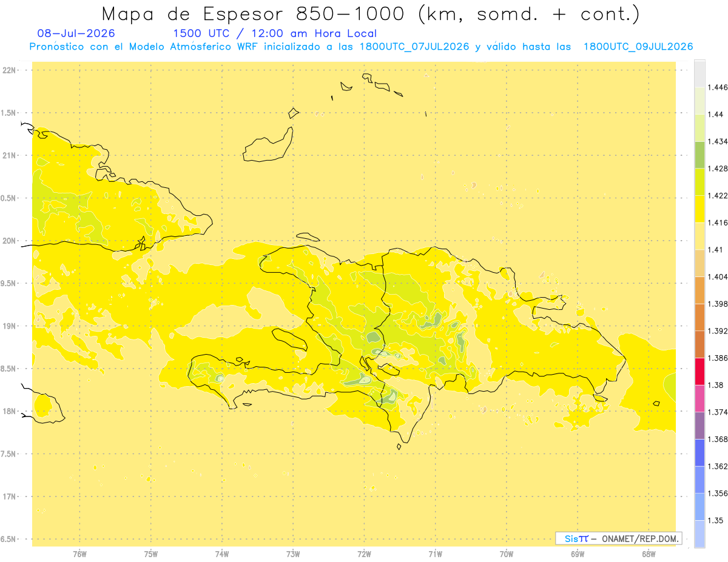Click the green colorbar segment between 1.428 and 1.434
728x562 pixels.
pyautogui.click(x=699, y=155)
